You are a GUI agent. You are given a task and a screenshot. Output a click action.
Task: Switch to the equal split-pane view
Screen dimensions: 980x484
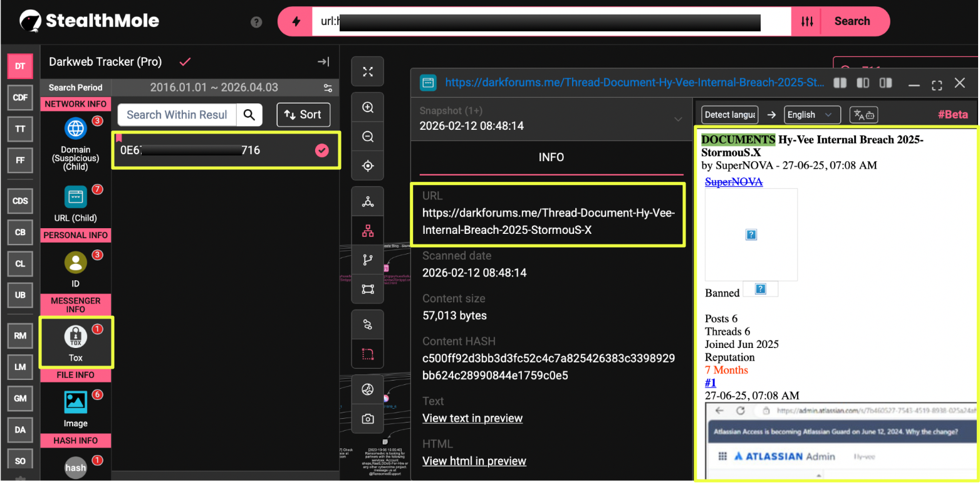tap(840, 83)
